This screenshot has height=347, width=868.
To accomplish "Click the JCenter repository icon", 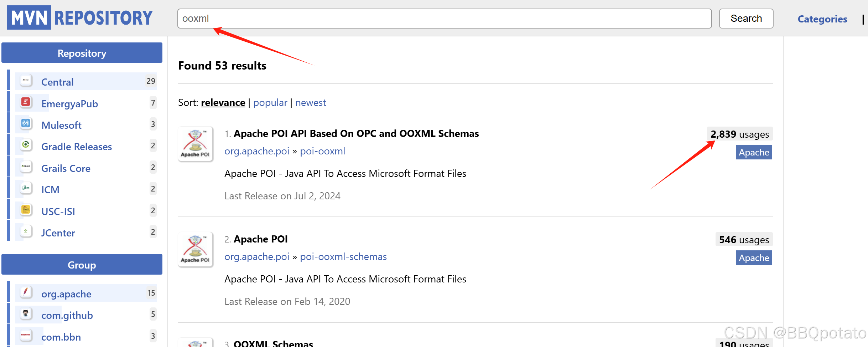I will click(x=26, y=231).
